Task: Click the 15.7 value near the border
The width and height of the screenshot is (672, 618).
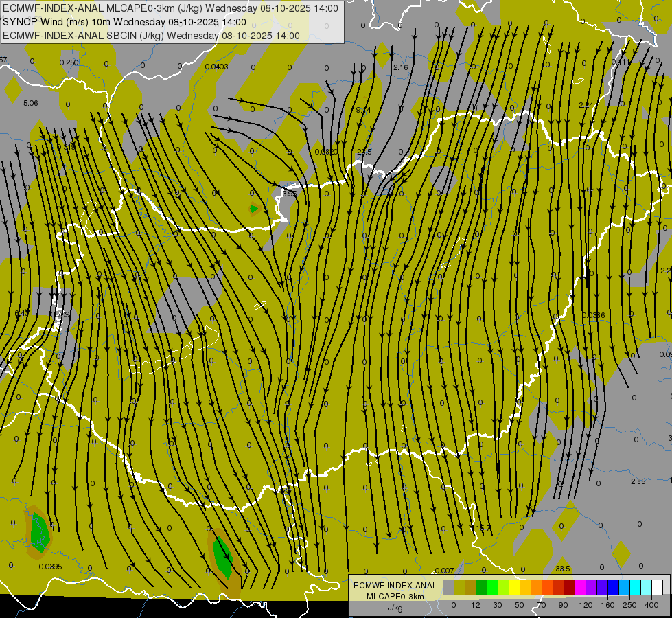Action: pos(483,528)
